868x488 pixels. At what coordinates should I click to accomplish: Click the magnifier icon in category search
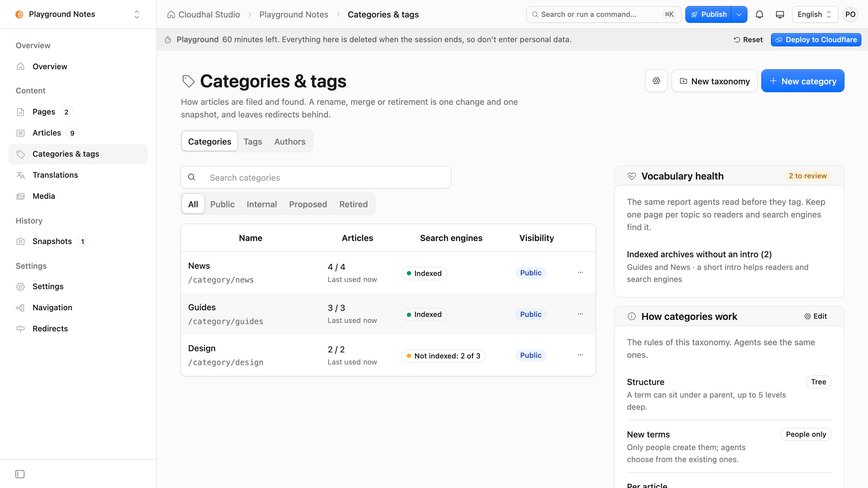click(191, 177)
